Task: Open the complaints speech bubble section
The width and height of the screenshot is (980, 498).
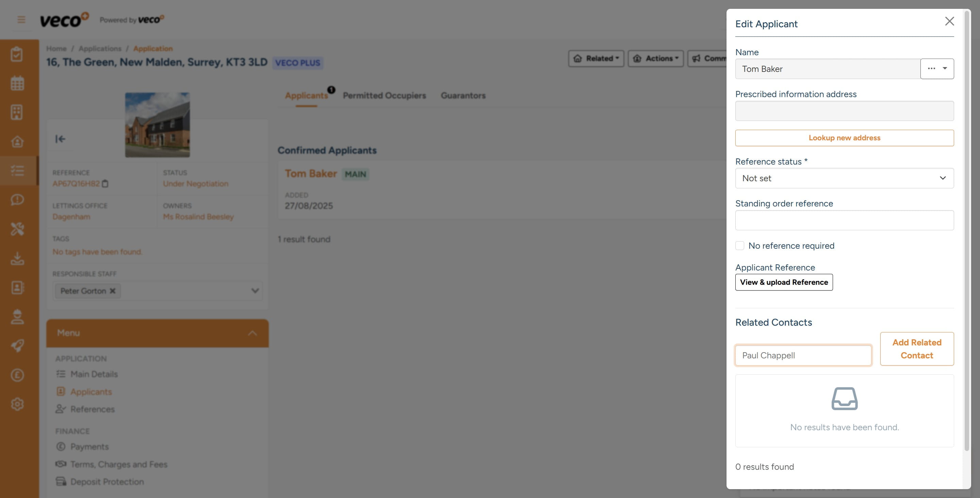Action: 17,200
